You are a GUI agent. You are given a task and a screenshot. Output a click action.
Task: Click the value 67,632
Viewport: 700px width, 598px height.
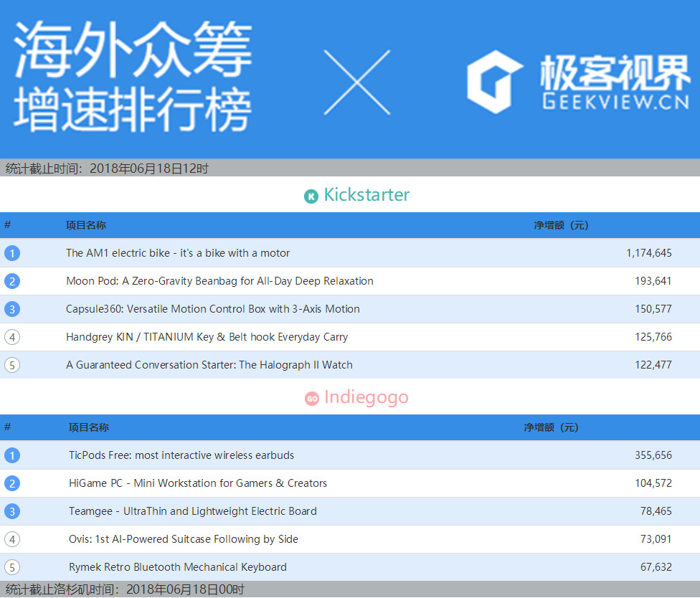pyautogui.click(x=656, y=567)
